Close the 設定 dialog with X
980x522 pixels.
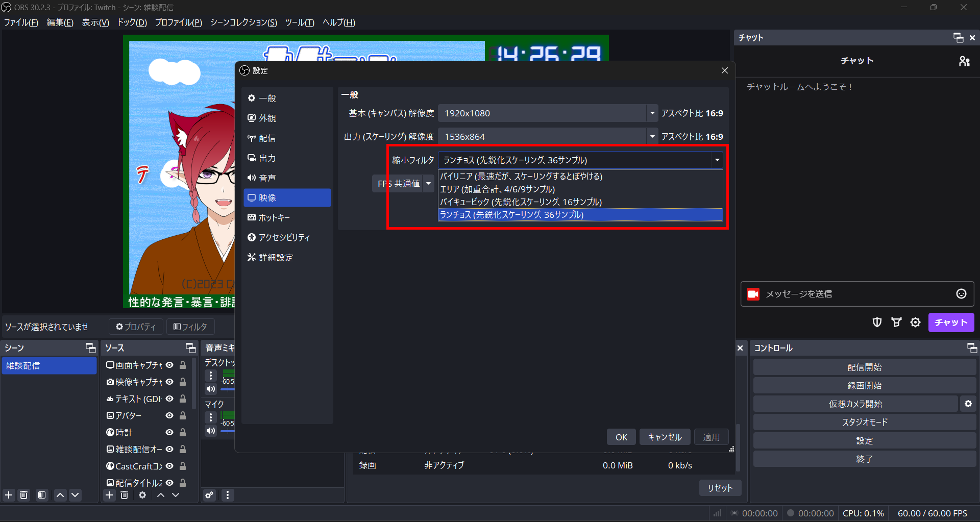[724, 70]
